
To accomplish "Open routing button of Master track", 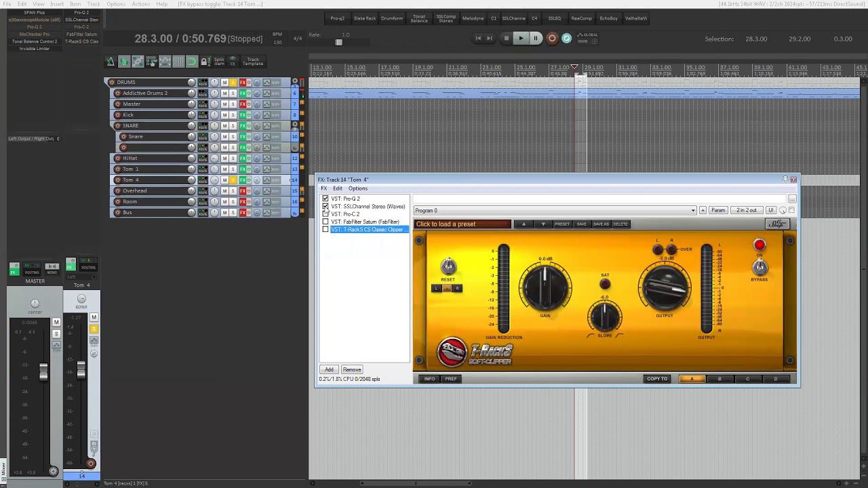I will pos(203,104).
